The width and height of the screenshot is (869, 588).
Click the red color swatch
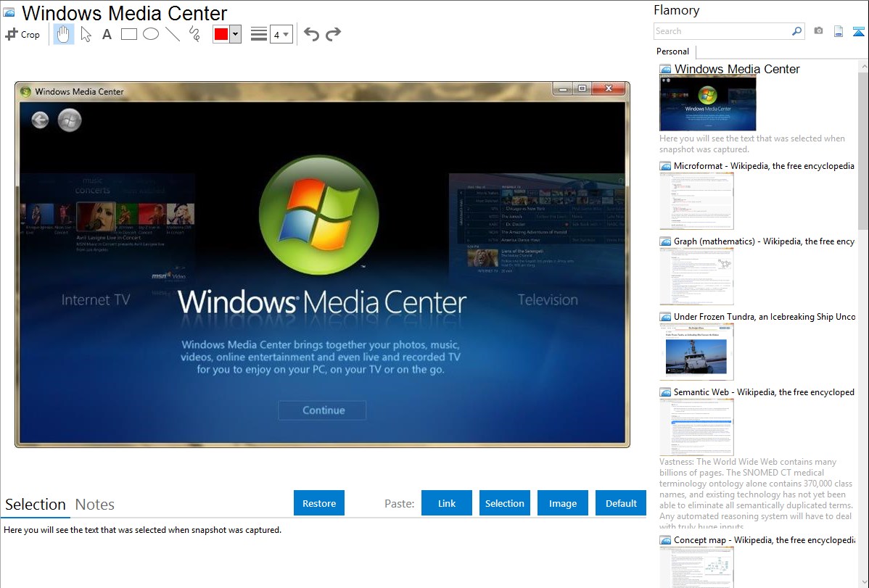(x=221, y=34)
